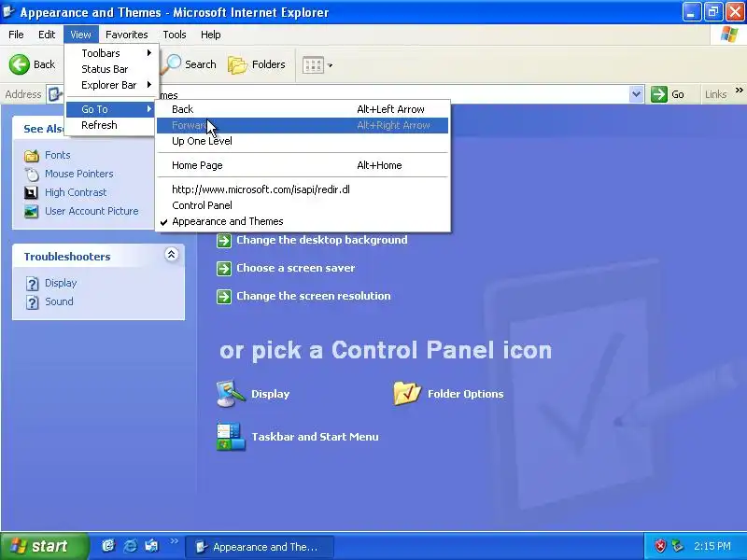Open the Sound troubleshooter help icon

32,302
